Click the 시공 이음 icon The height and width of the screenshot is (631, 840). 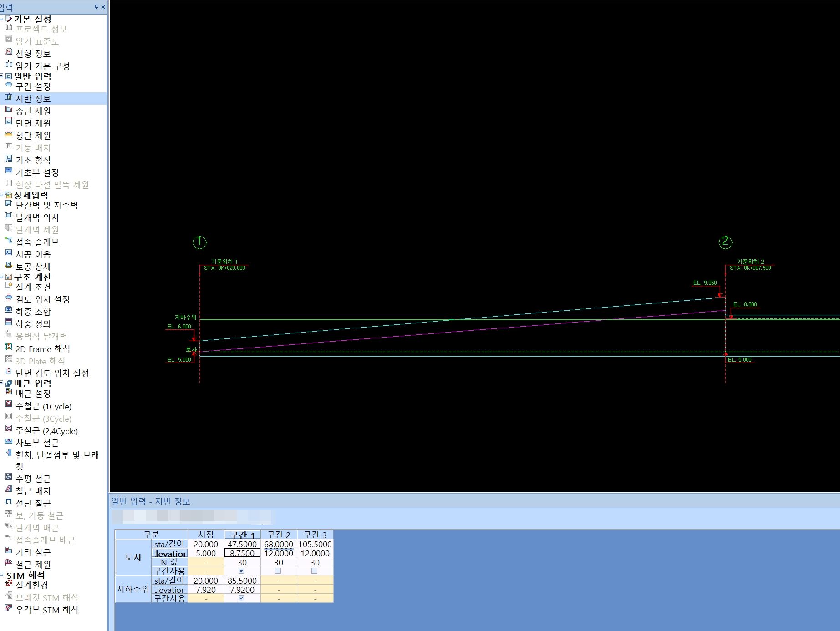click(9, 252)
